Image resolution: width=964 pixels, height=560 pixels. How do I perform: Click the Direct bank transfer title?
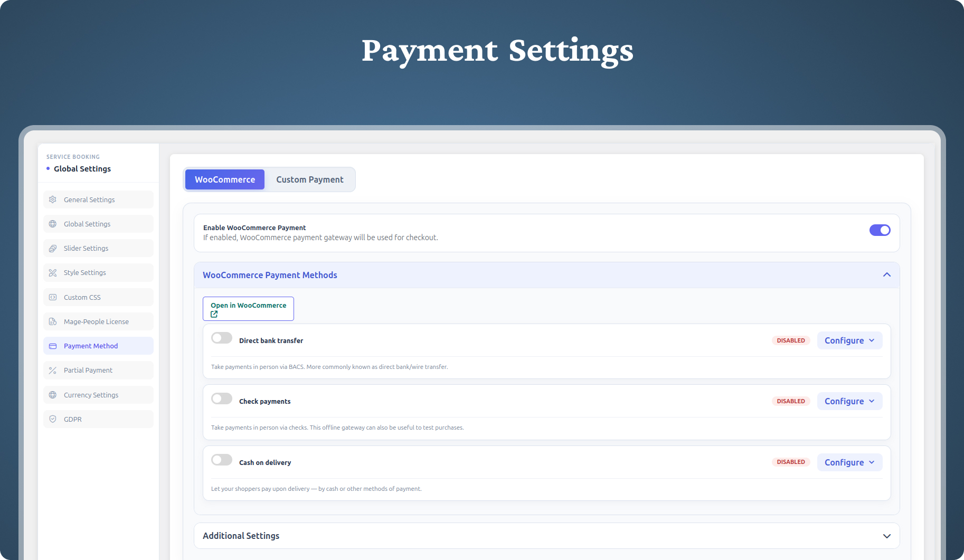pos(271,340)
